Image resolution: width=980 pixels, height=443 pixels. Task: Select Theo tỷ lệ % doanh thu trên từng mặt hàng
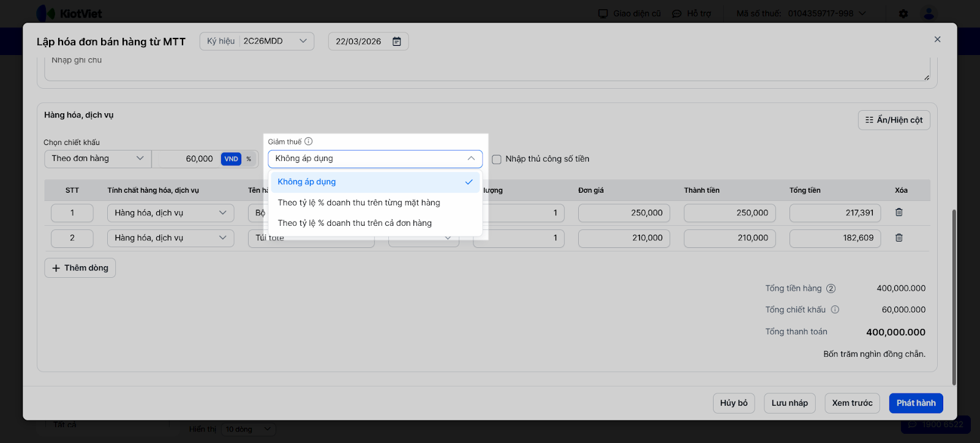[359, 203]
